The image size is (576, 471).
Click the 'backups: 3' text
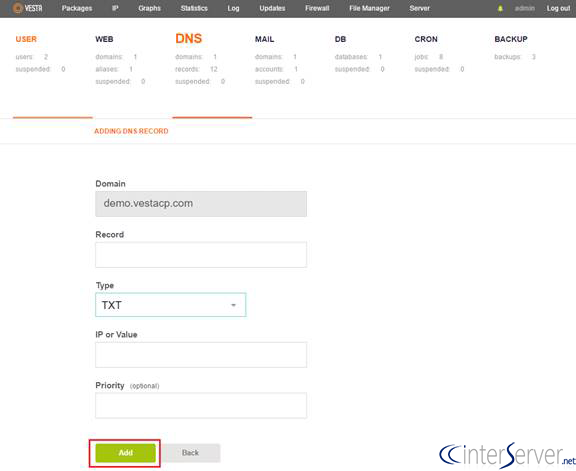pos(515,57)
